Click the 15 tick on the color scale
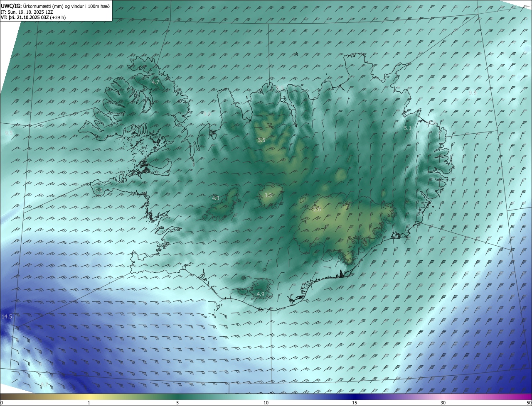532x406 pixels. [x=355, y=403]
